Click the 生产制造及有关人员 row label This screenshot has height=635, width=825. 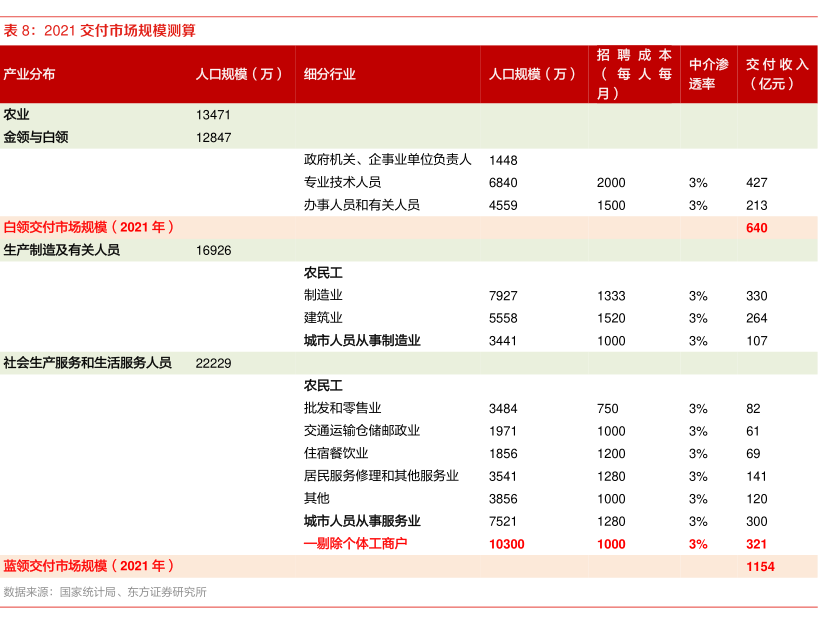point(62,250)
